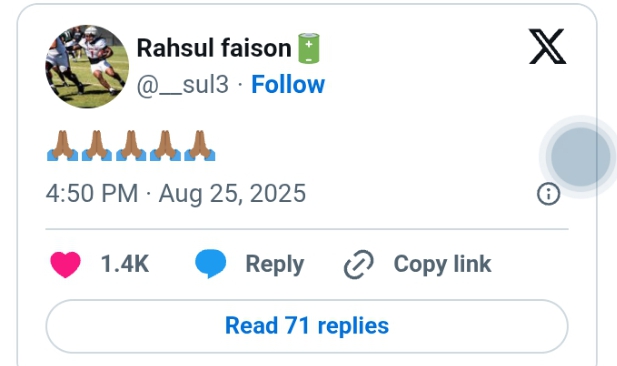Open Rahsul faison's profile picture
The height and width of the screenshot is (366, 617).
(87, 67)
